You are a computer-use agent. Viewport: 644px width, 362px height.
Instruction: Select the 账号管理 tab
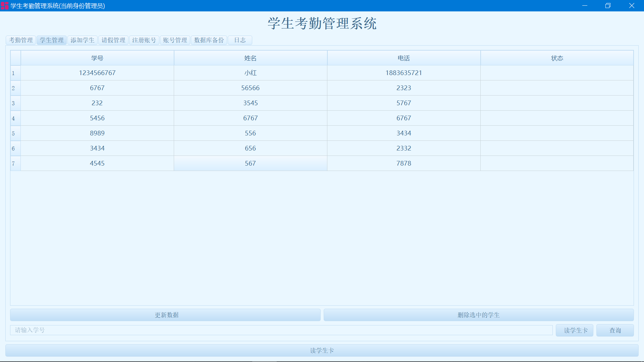click(175, 40)
